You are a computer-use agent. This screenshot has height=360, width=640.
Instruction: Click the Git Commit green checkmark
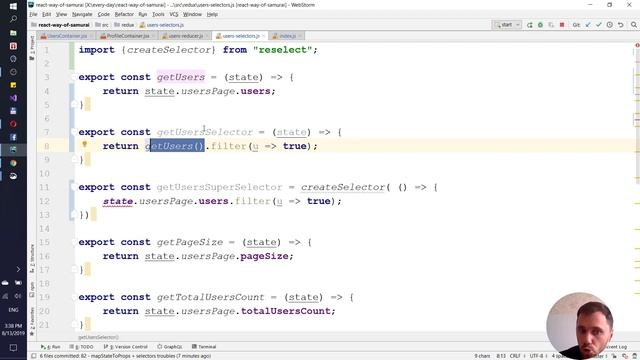coord(599,25)
